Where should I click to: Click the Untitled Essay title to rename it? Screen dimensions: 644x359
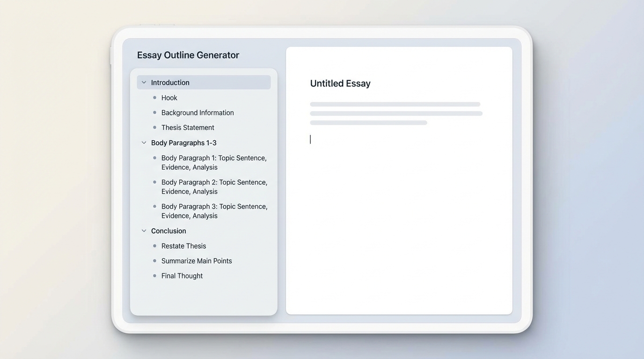tap(340, 83)
